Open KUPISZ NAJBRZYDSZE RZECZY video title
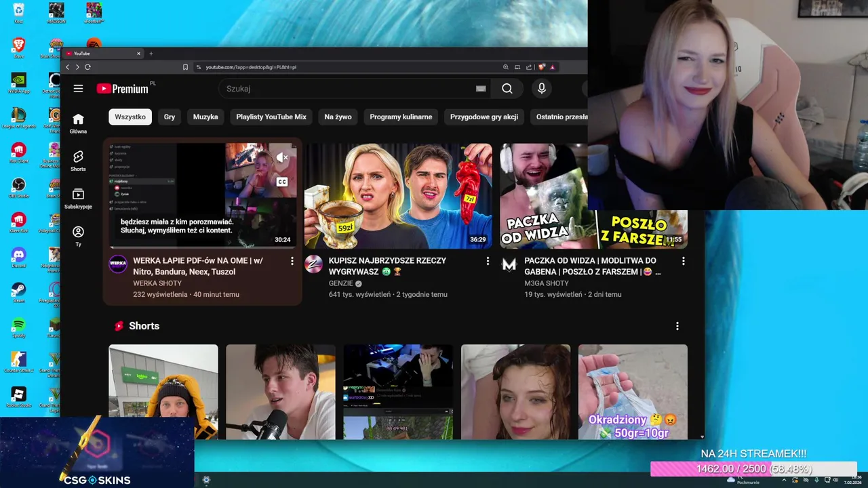This screenshot has width=868, height=488. coord(387,266)
